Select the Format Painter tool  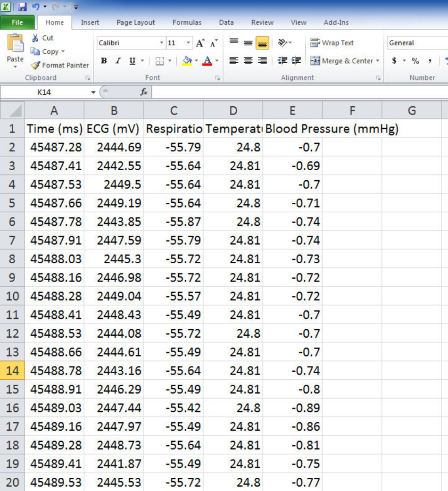60,65
